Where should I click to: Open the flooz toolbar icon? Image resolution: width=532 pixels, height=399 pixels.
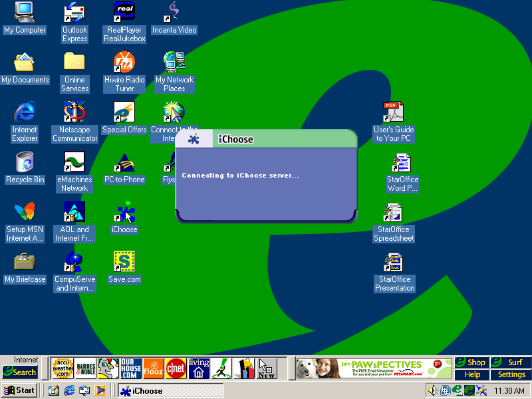point(153,368)
